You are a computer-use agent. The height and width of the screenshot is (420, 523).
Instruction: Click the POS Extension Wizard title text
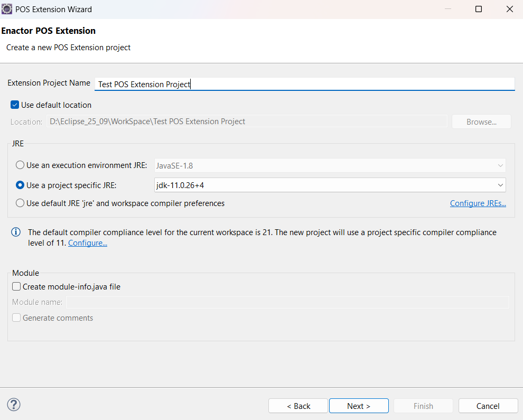click(x=53, y=10)
